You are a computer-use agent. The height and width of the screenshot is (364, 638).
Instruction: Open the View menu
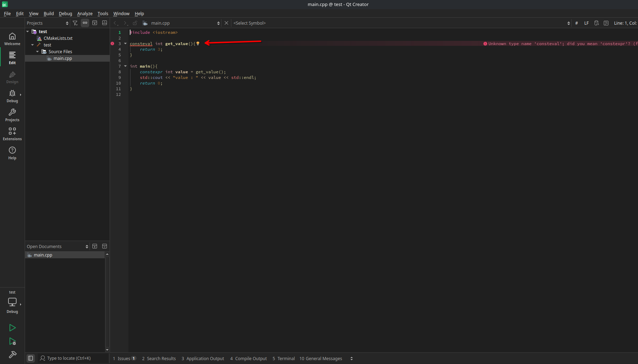tap(34, 13)
